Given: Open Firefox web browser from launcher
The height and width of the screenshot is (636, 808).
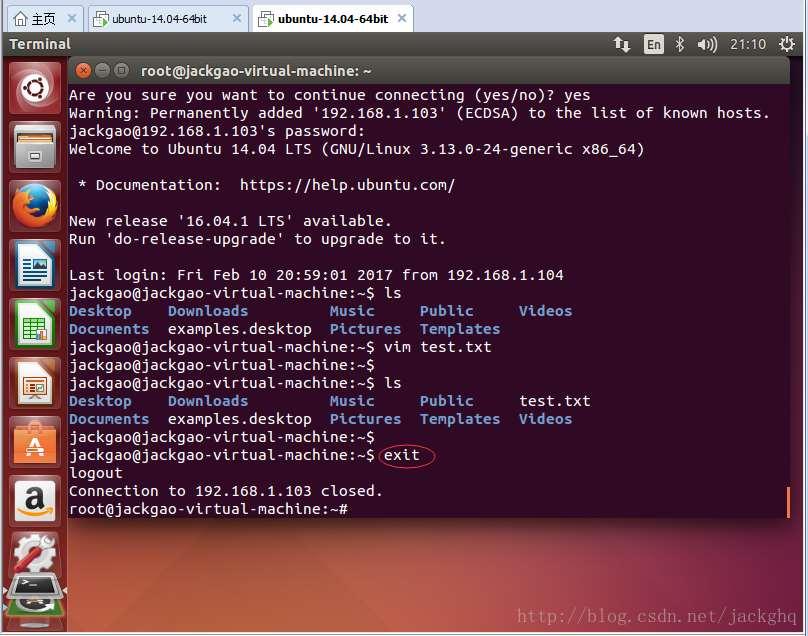Looking at the screenshot, I should [x=36, y=207].
